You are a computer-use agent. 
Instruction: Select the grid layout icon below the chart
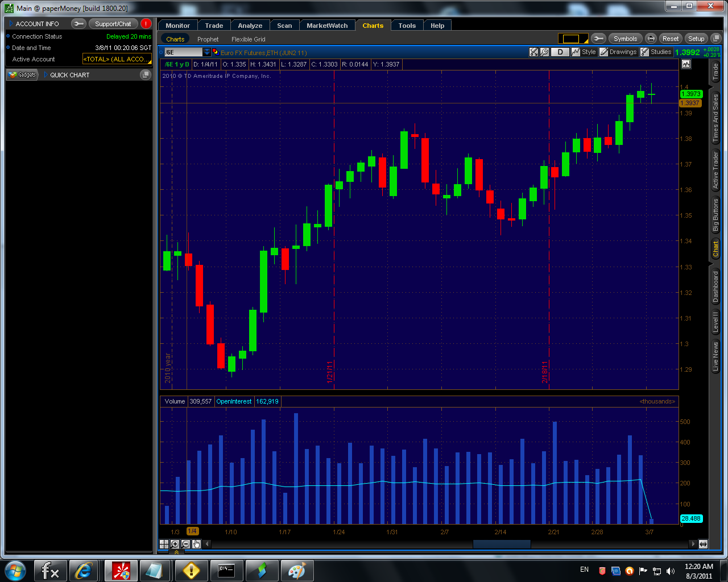pyautogui.click(x=164, y=544)
